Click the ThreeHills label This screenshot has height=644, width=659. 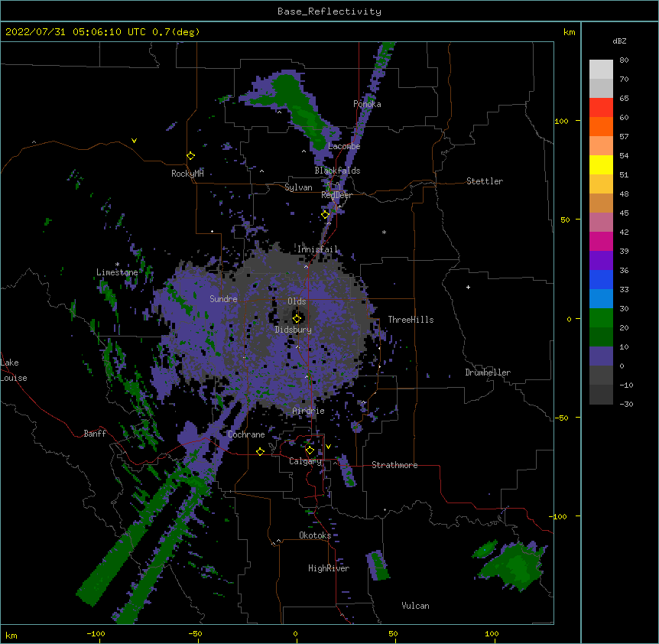pos(411,320)
